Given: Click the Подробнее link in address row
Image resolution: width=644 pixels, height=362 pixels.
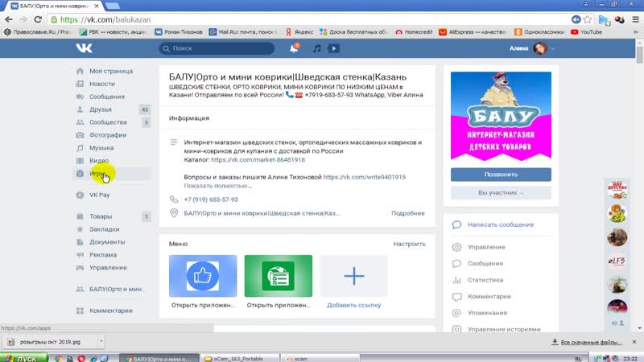Looking at the screenshot, I should (x=408, y=213).
